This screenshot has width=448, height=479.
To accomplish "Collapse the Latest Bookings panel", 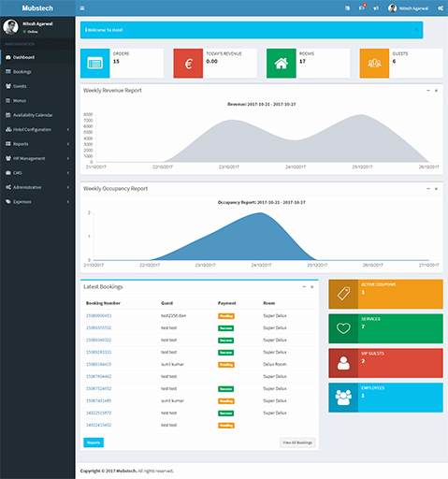I will point(304,286).
